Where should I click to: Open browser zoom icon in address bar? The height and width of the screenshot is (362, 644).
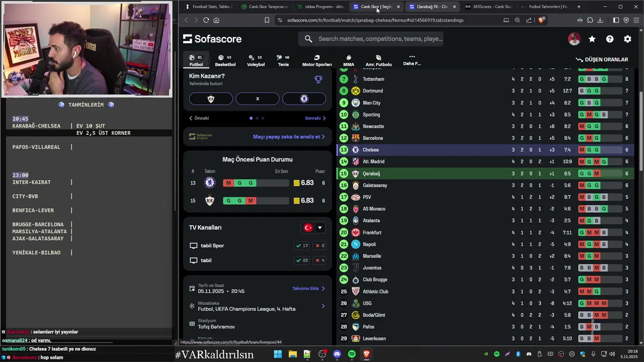(x=517, y=20)
